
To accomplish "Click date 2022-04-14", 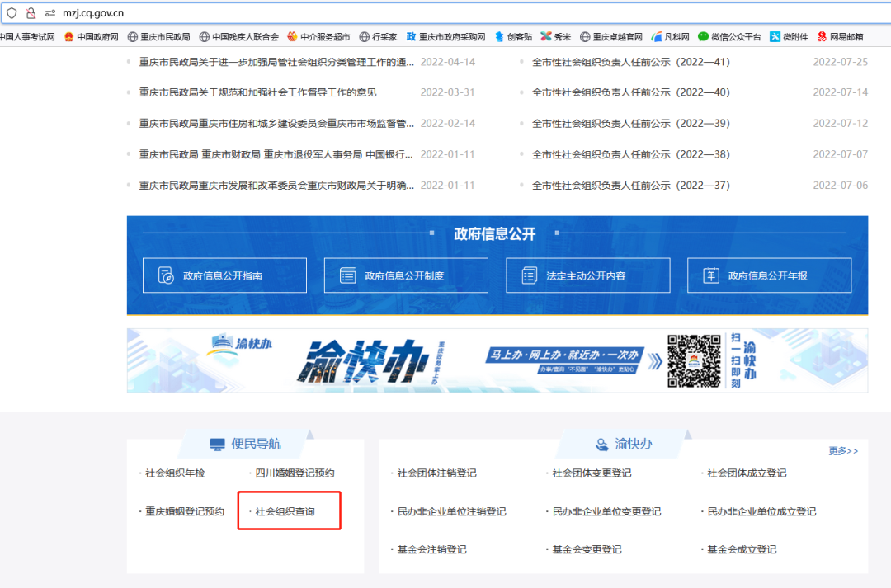I will tap(448, 62).
